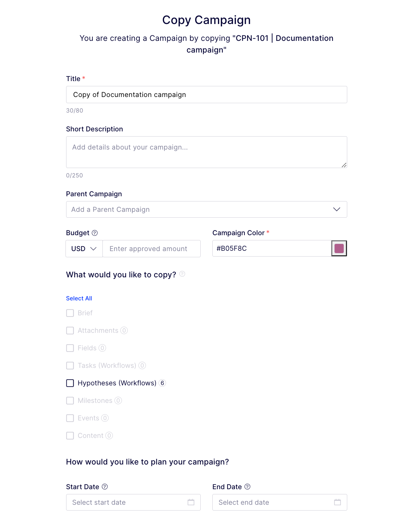Toggle the Brief checkbox
Screen dimensions: 415x532
pos(70,313)
